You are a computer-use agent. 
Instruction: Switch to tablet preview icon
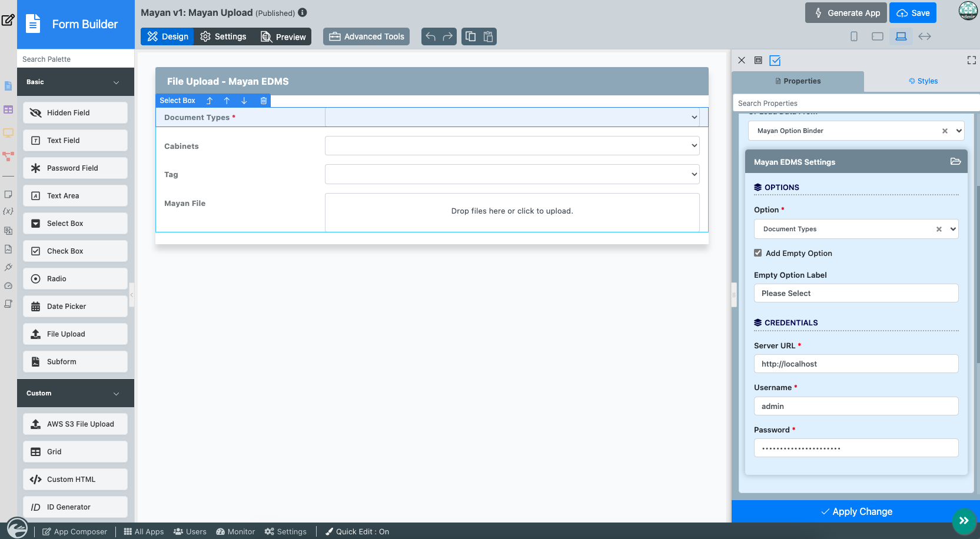click(x=878, y=36)
